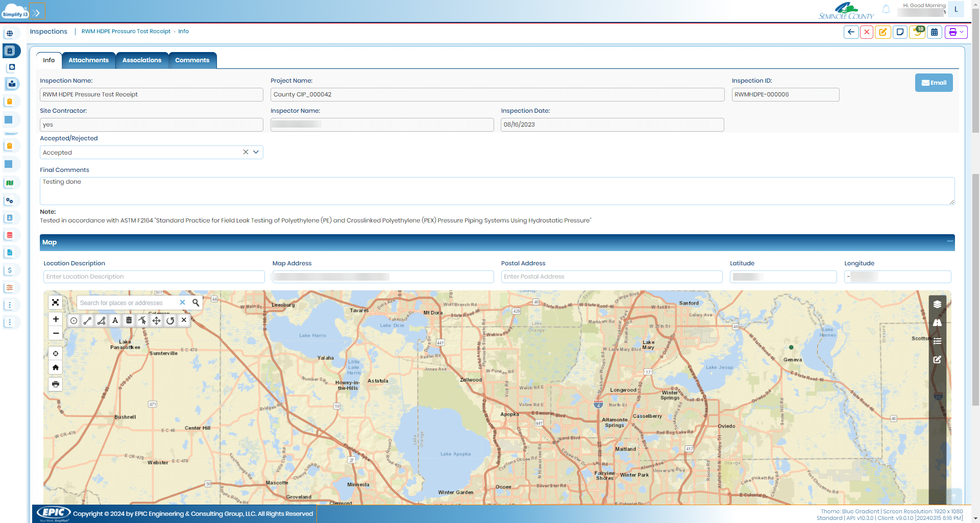This screenshot has width=980, height=523.
Task: Click the Email button
Action: point(934,83)
